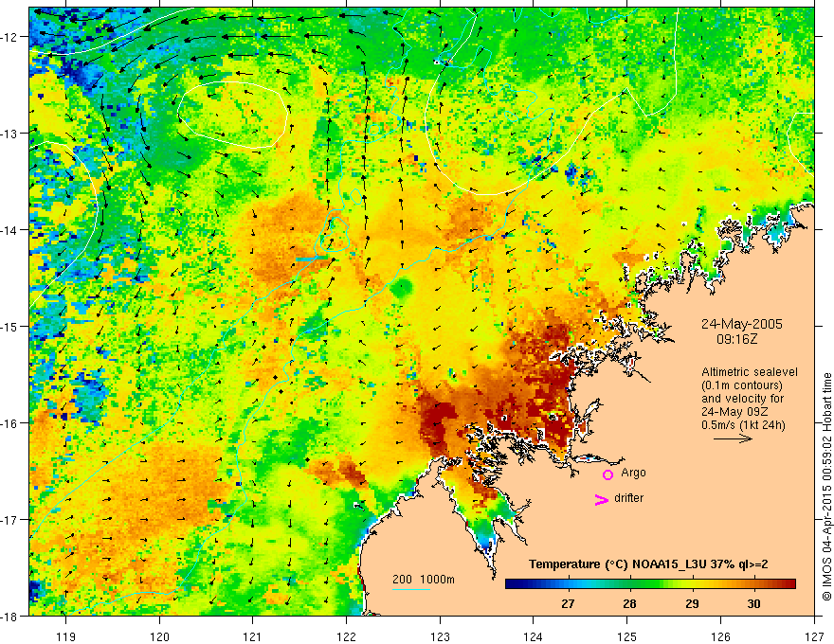Click the 'Altimetric sealevel' legend text

click(x=750, y=372)
